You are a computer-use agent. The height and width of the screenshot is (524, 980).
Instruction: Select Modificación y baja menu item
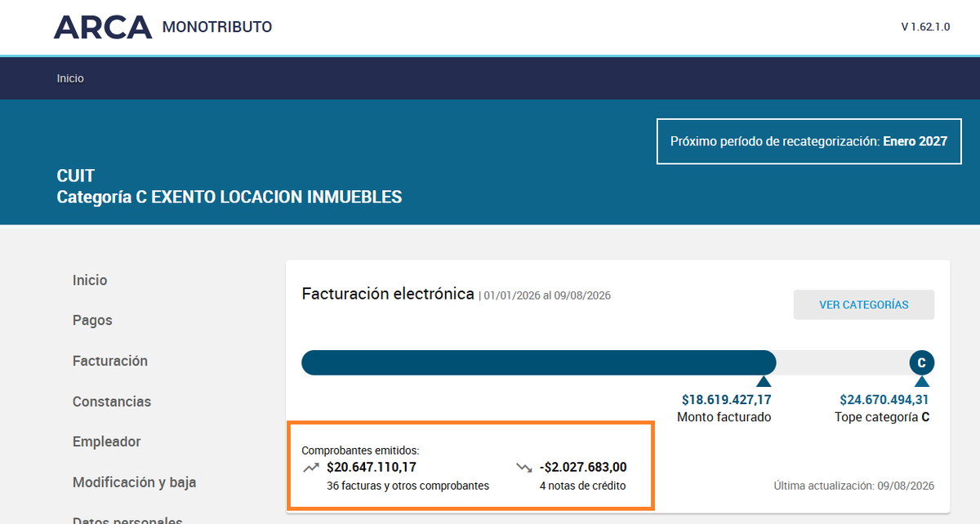[135, 482]
